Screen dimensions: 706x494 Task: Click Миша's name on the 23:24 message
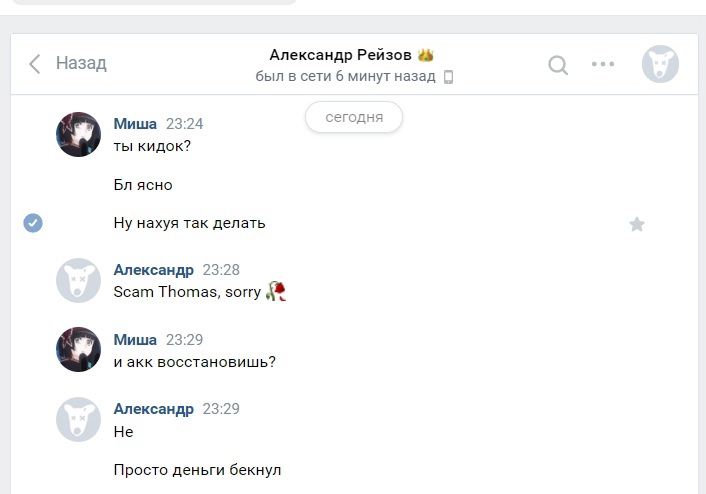tap(135, 124)
